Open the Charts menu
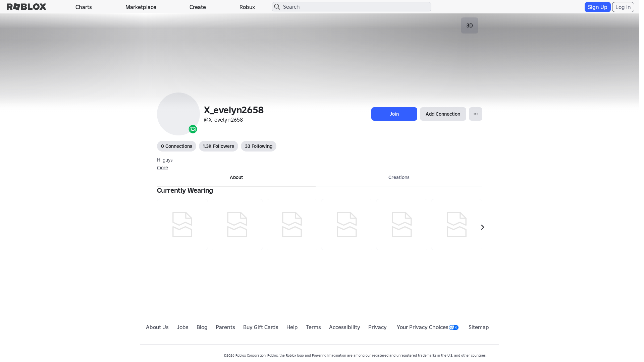The height and width of the screenshot is (362, 644). click(x=84, y=7)
